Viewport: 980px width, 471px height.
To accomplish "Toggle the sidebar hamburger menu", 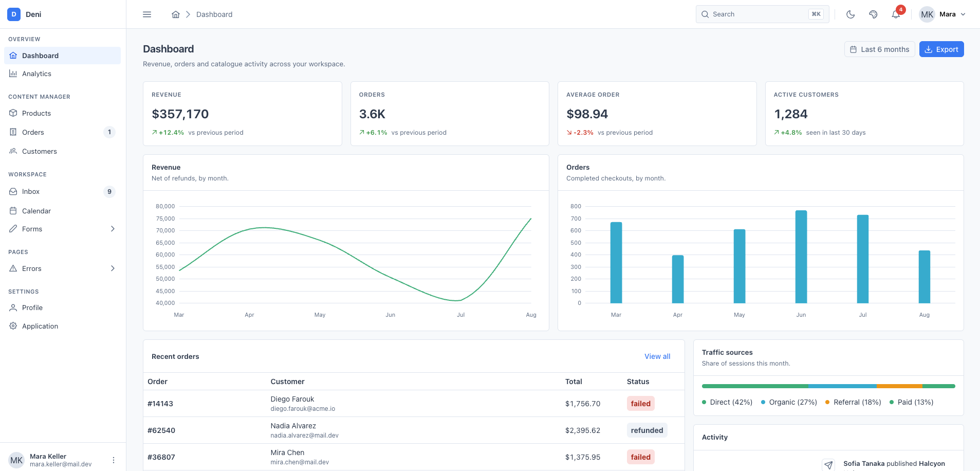I will 147,14.
